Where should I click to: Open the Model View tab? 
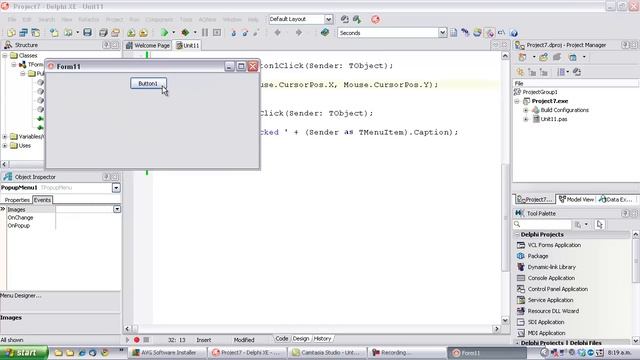576,199
